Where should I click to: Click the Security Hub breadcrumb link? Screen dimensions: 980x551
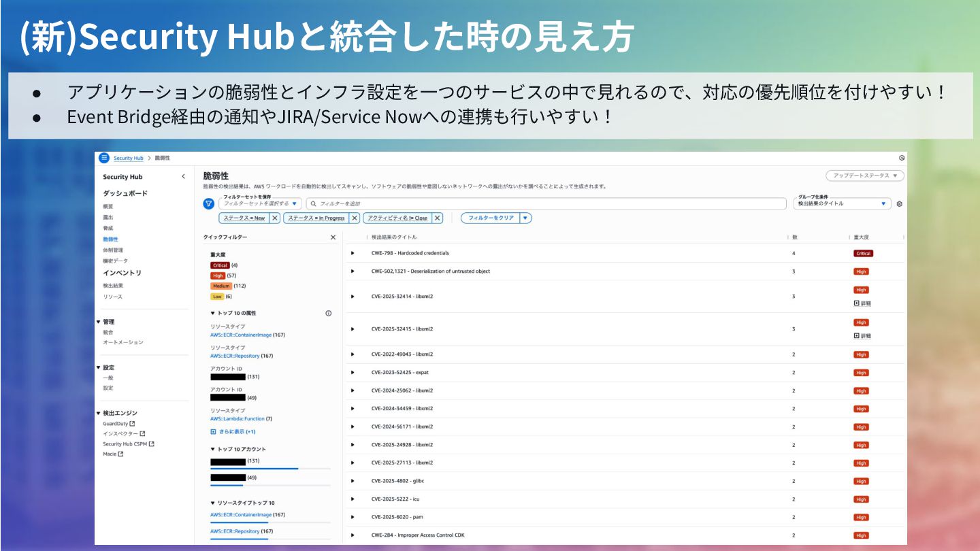pos(128,158)
